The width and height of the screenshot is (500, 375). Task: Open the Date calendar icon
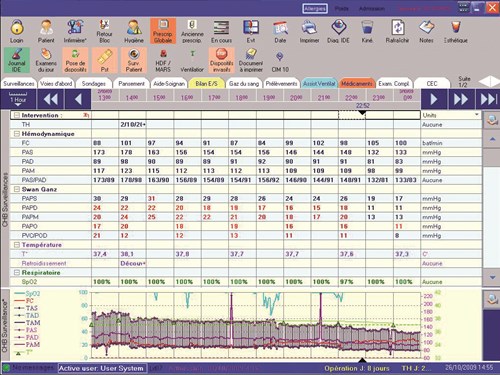point(280,31)
